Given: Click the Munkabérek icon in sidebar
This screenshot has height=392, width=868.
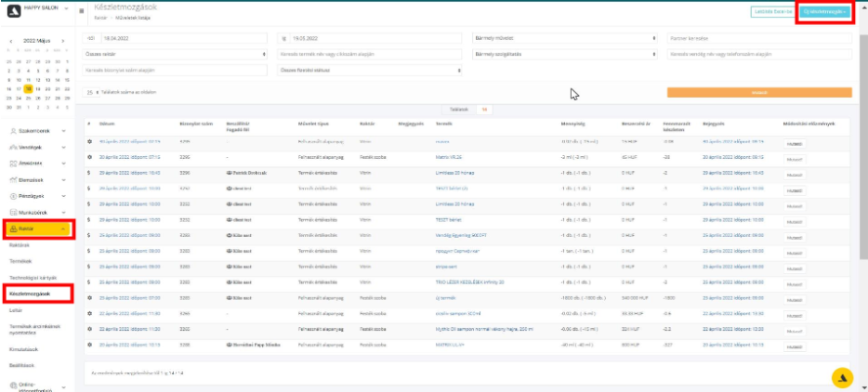Looking at the screenshot, I should [14, 212].
